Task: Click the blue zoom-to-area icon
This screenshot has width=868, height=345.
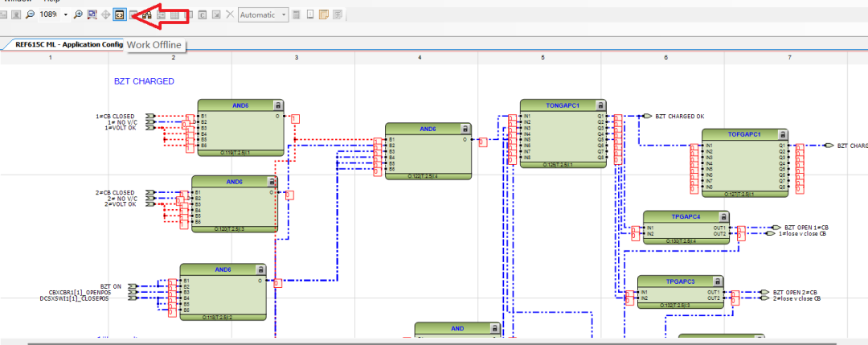Action: coord(92,15)
